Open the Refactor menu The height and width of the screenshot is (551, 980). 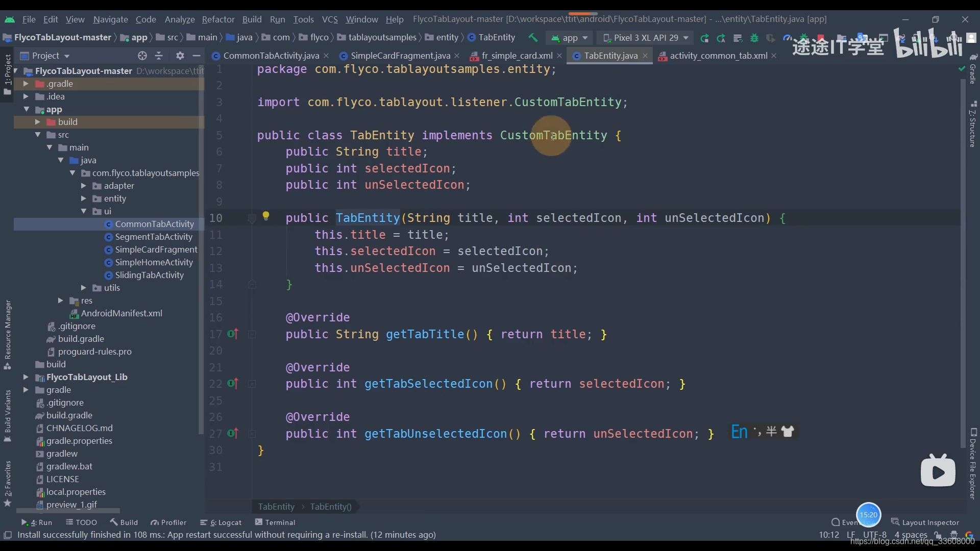click(218, 19)
